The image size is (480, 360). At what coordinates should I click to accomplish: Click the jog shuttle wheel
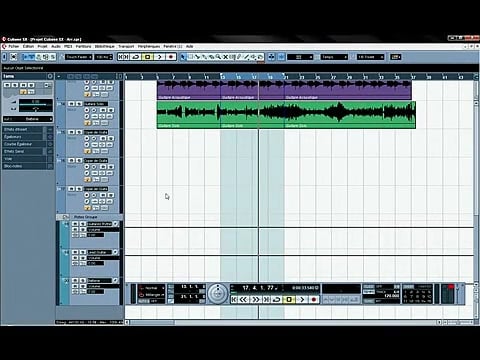[217, 294]
